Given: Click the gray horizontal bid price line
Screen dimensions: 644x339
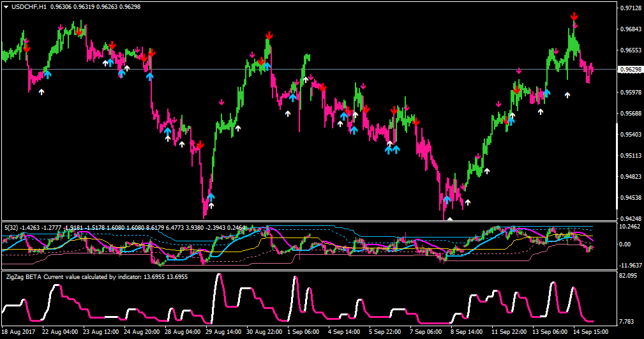Looking at the screenshot, I should pos(309,70).
